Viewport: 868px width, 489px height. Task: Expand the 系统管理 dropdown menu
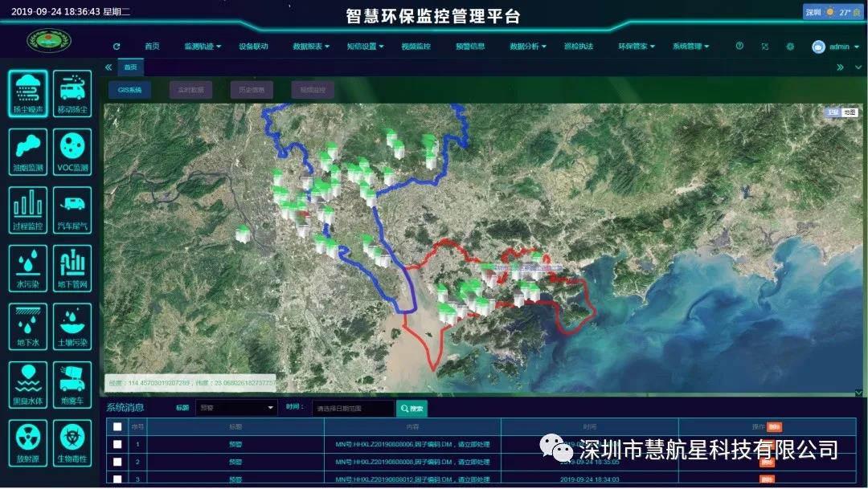[x=690, y=47]
